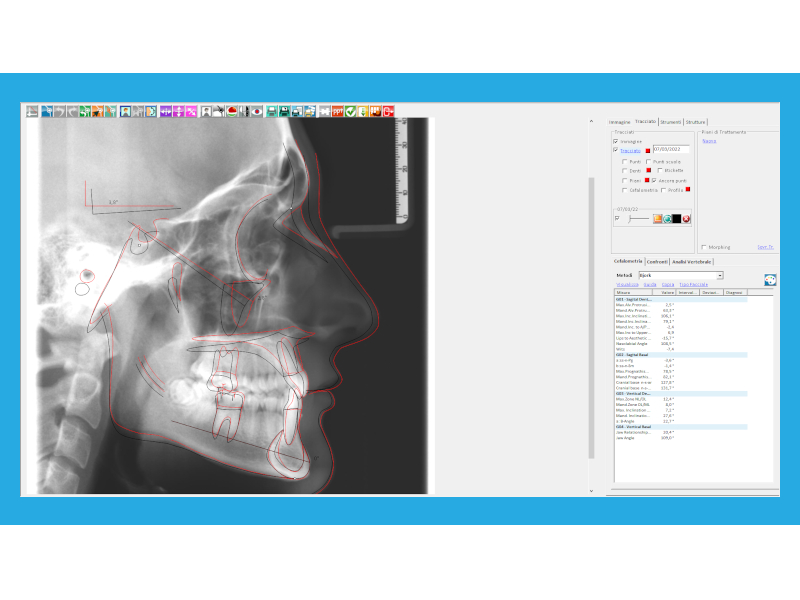Click the orange cursor arrow toolbar icon
This screenshot has width=800, height=600.
[97, 111]
